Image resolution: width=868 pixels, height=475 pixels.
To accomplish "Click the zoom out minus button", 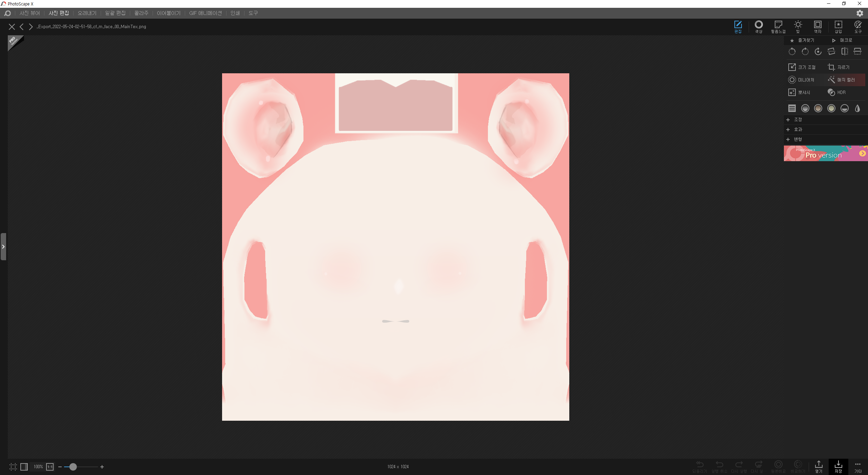I will pos(60,467).
